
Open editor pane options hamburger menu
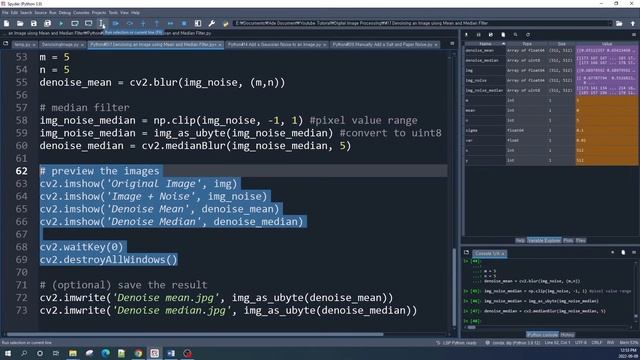click(452, 43)
